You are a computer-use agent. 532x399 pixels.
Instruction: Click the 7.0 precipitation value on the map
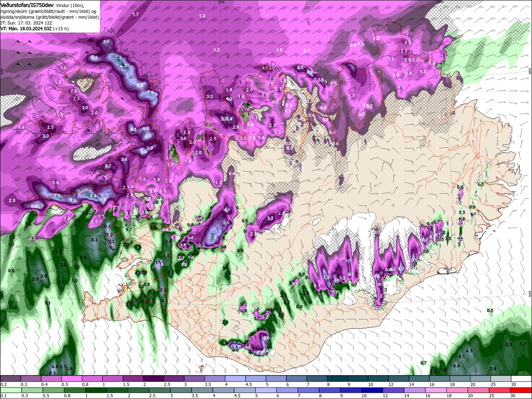click(x=150, y=93)
